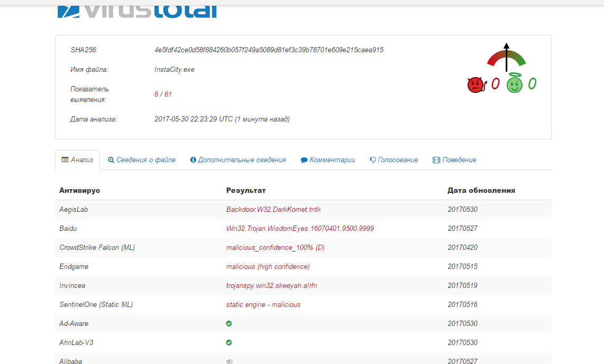
Task: Click the green angel harmless vote icon
Action: click(x=515, y=83)
